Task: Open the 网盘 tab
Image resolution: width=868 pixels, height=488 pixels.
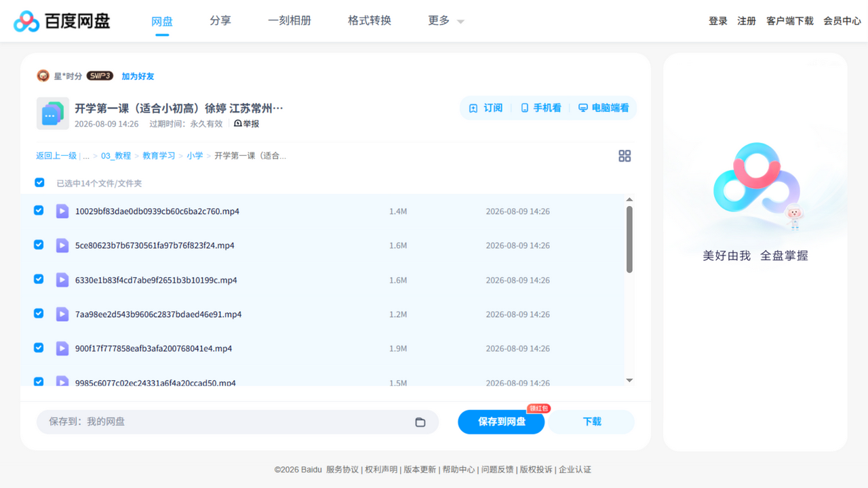Action: click(x=162, y=21)
